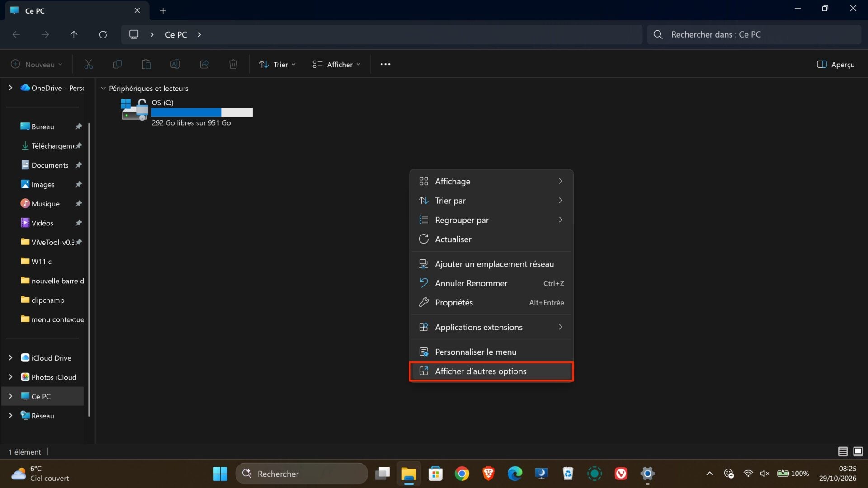
Task: Click the Delete trash icon in toolbar
Action: pos(233,64)
